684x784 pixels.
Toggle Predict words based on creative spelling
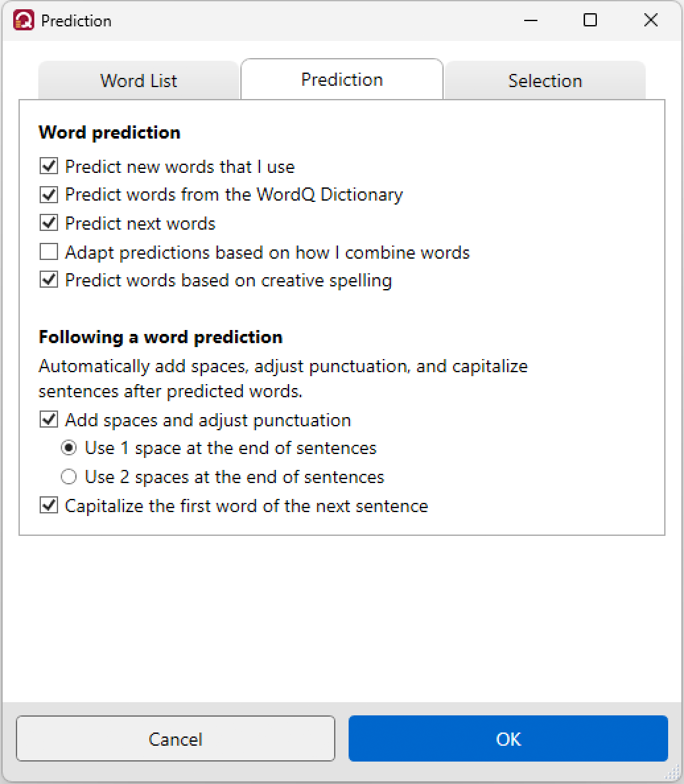[x=49, y=280]
